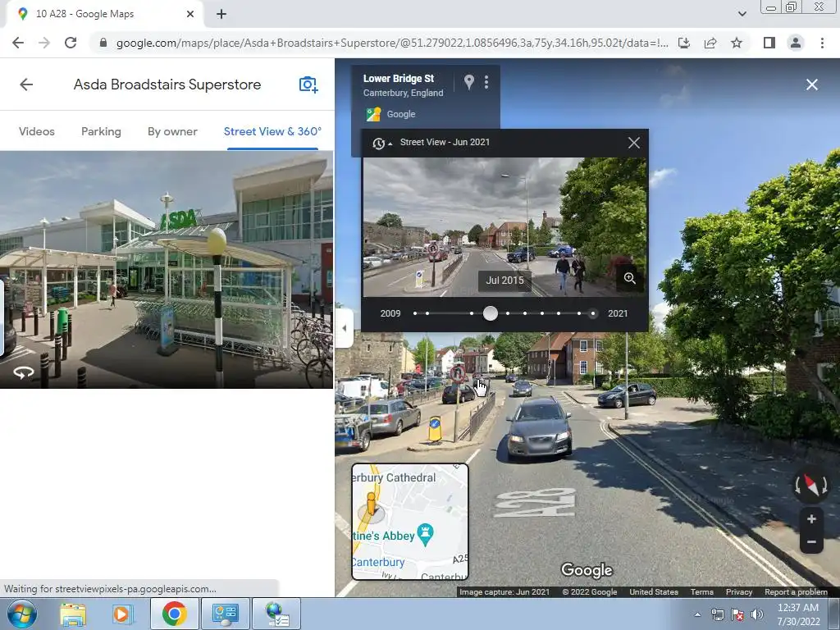This screenshot has width=840, height=630.
Task: Launch Windows Media Player from taskbar
Action: click(121, 614)
